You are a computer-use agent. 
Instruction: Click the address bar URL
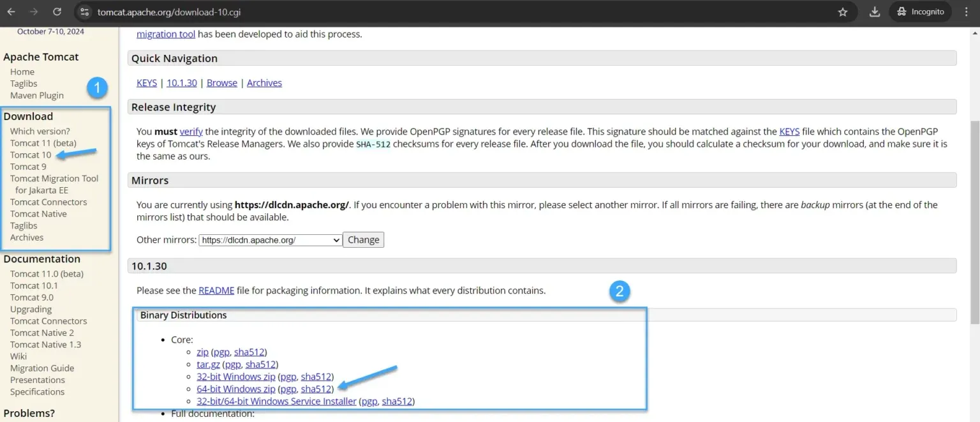[169, 12]
